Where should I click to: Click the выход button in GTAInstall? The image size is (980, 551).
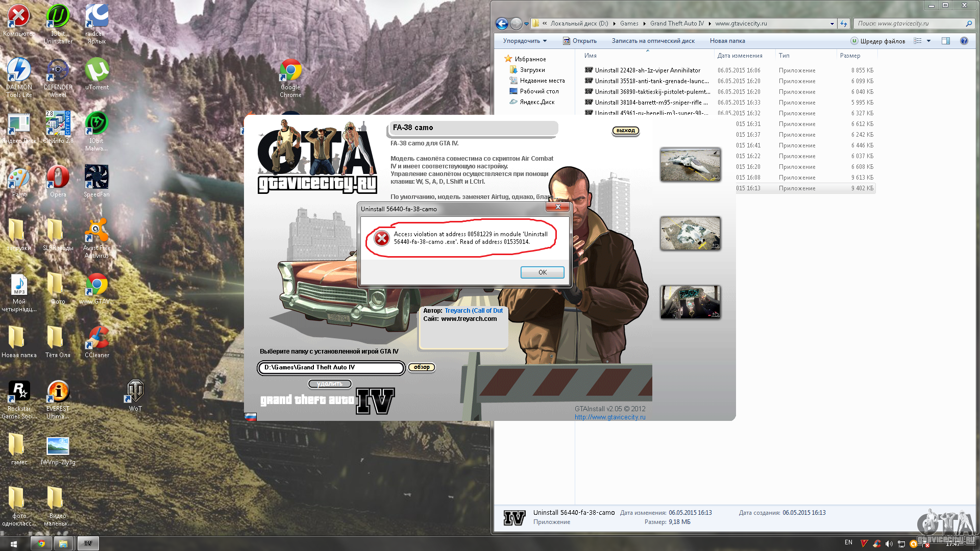pyautogui.click(x=625, y=131)
